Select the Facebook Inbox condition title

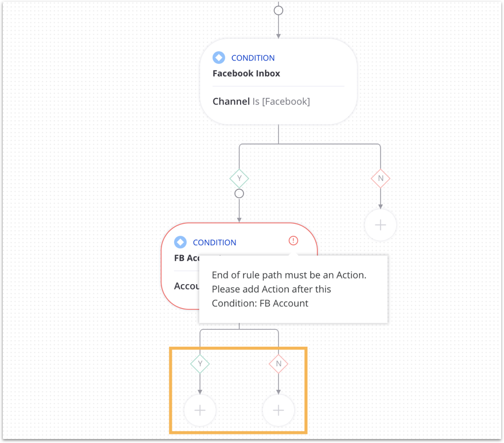[246, 73]
